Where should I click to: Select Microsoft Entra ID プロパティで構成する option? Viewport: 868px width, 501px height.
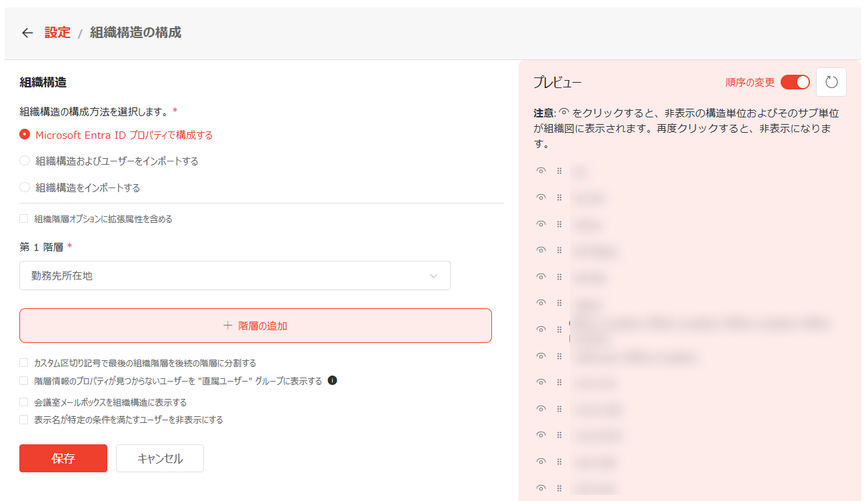click(x=25, y=135)
